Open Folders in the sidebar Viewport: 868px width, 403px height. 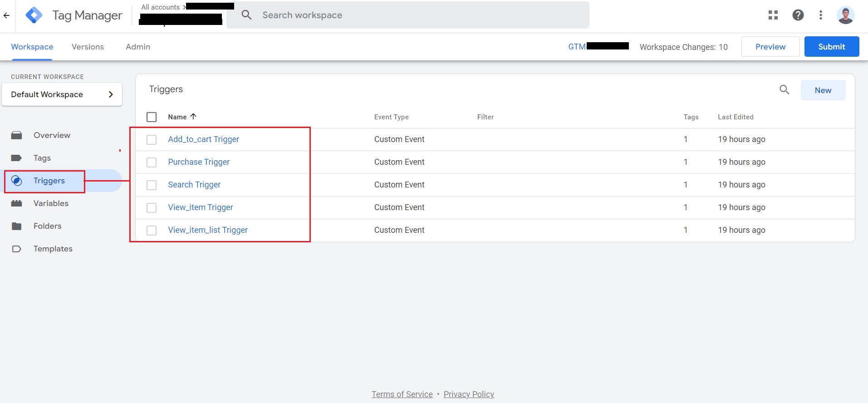[x=48, y=226]
